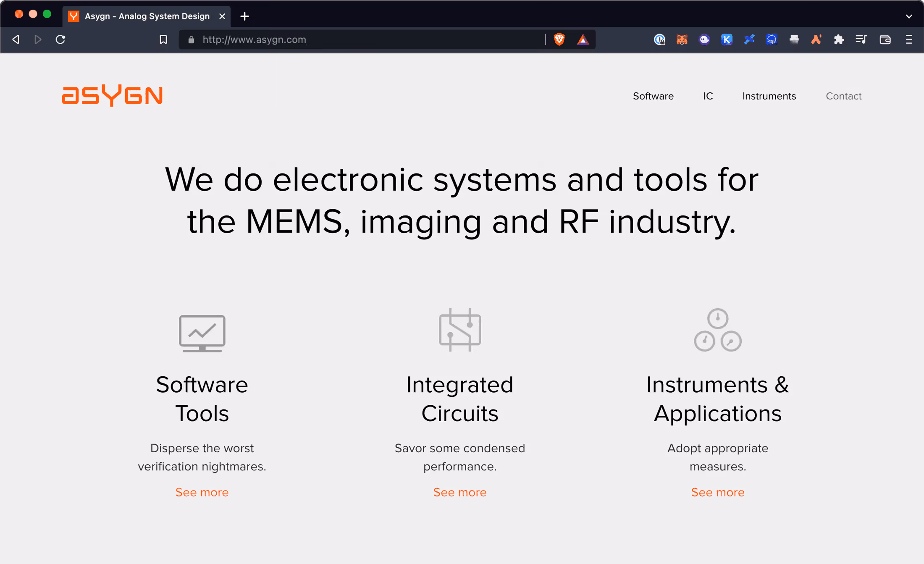The width and height of the screenshot is (924, 564).
Task: Open the media playlist icon
Action: point(861,39)
